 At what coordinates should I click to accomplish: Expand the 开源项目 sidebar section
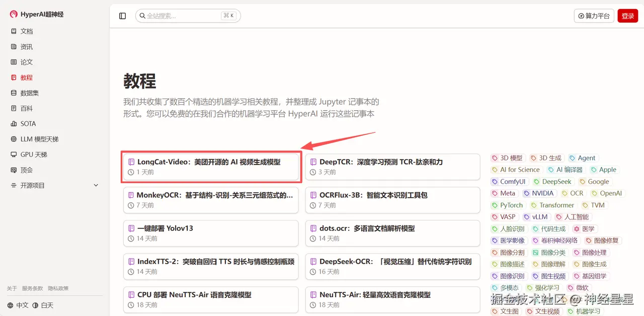[55, 186]
